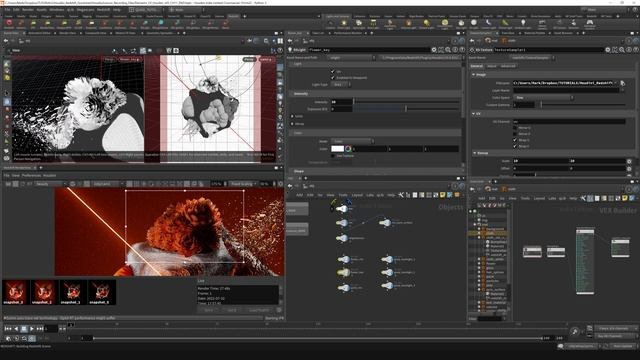Click back arrow in scene view path bar
Image resolution: width=640 pixels, height=360 pixels.
pyautogui.click(x=6, y=41)
